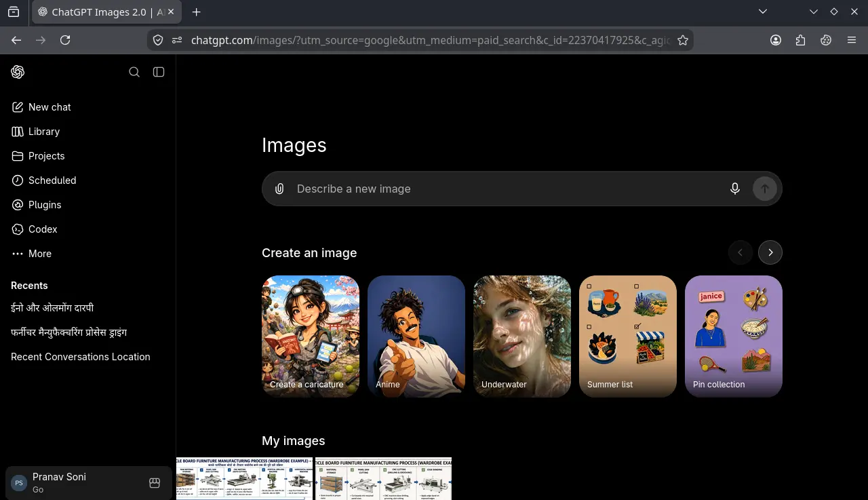
Task: Click the icon right of Pranav Soni's name
Action: 155,483
